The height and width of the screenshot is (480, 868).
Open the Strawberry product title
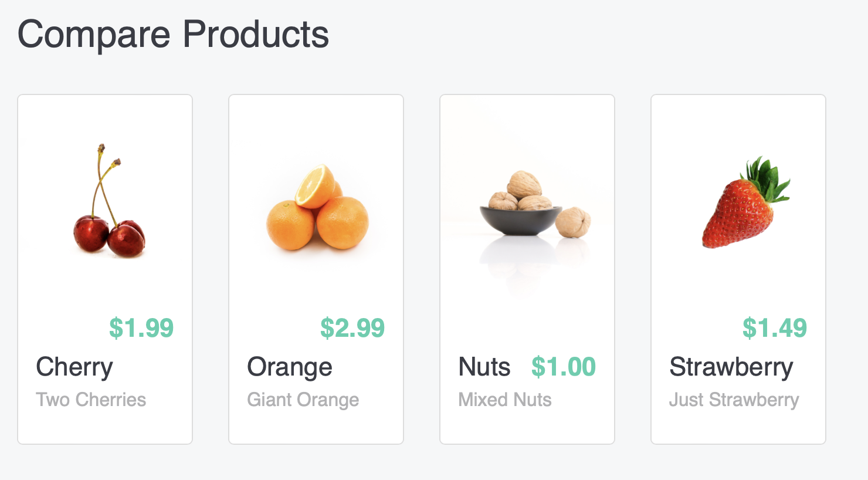pyautogui.click(x=731, y=367)
